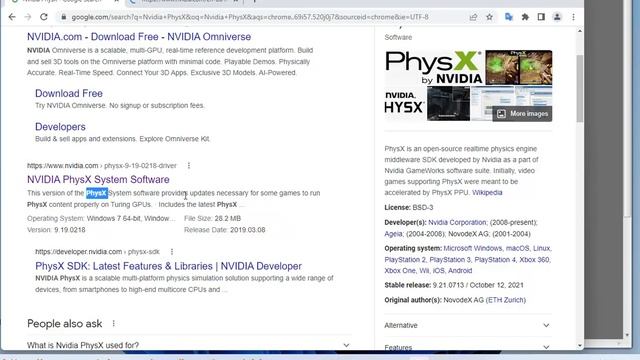Click the Release Date 2019.03.08 text
Image resolution: width=640 pixels, height=360 pixels.
224,230
